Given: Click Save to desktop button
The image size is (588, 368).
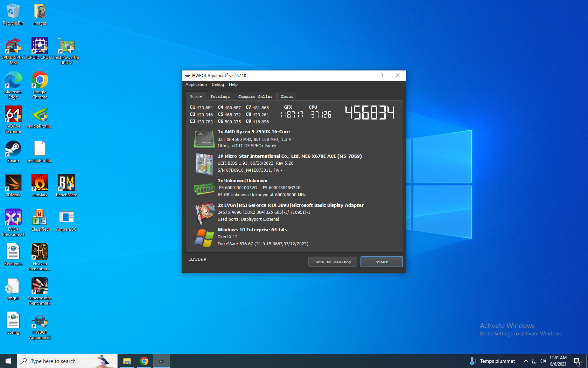Looking at the screenshot, I should point(332,262).
